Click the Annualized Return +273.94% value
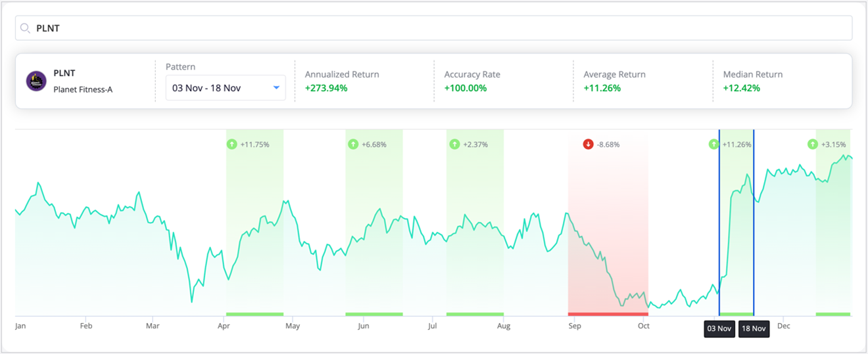Screen dimensions: 868x354 coord(326,88)
